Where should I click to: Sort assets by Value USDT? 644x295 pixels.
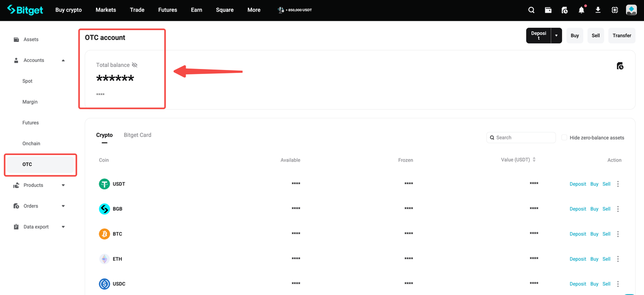point(534,160)
